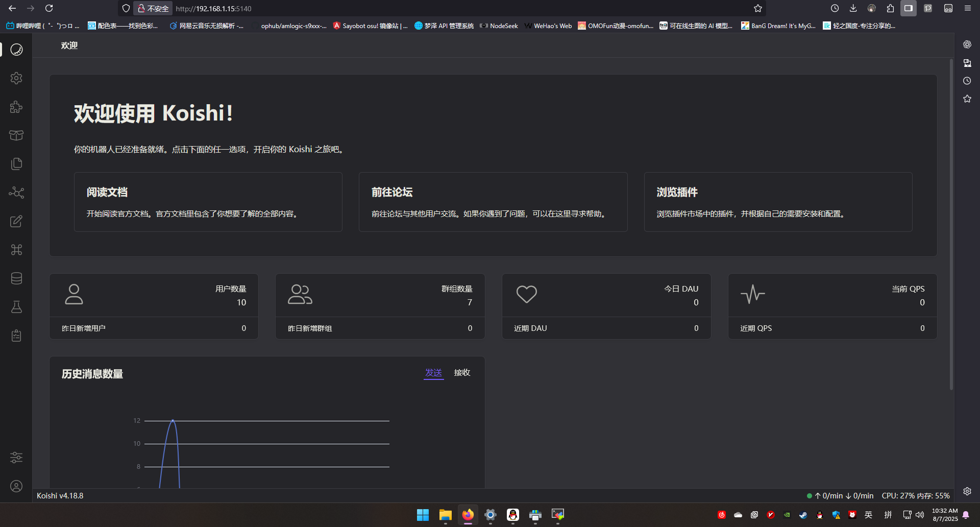Open the browser extensions puzzle icon
The width and height of the screenshot is (980, 527).
click(890, 8)
